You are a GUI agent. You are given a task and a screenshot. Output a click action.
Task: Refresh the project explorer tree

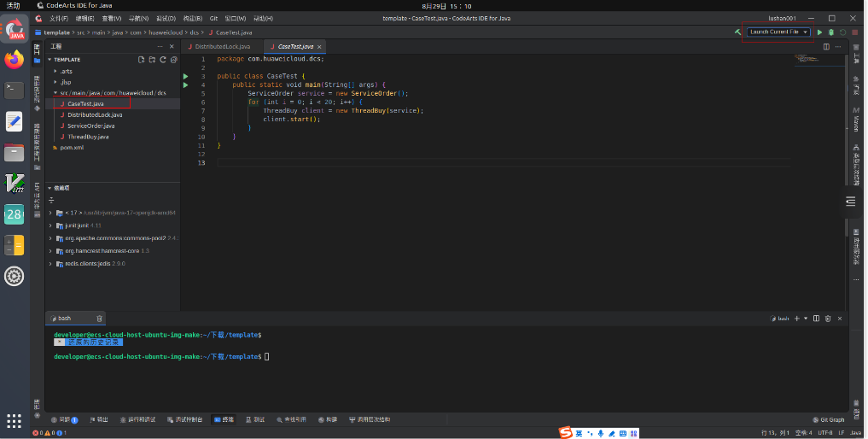(x=163, y=60)
